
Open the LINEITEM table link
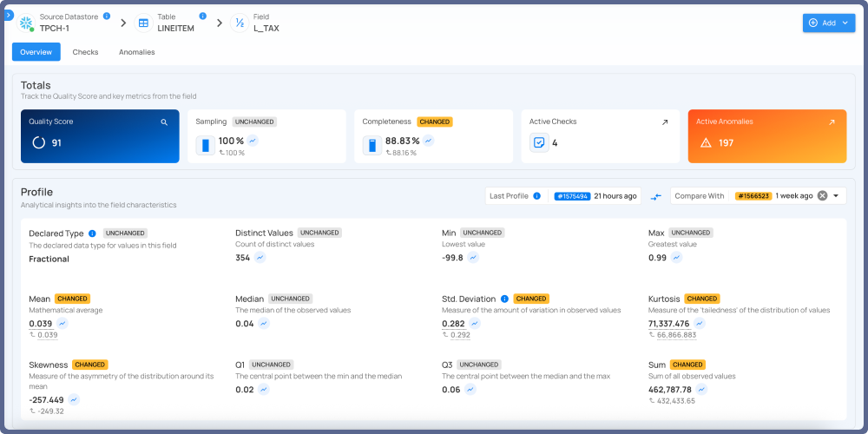pyautogui.click(x=175, y=29)
